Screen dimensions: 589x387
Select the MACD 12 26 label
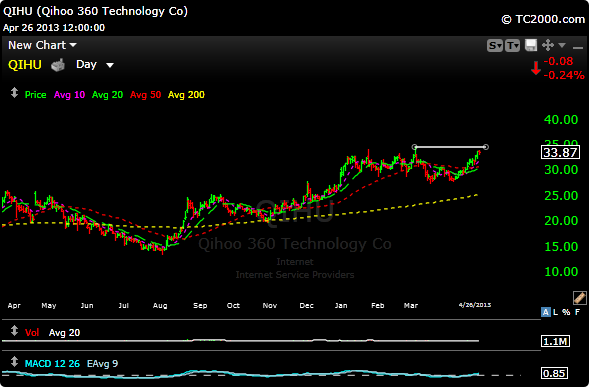point(52,364)
